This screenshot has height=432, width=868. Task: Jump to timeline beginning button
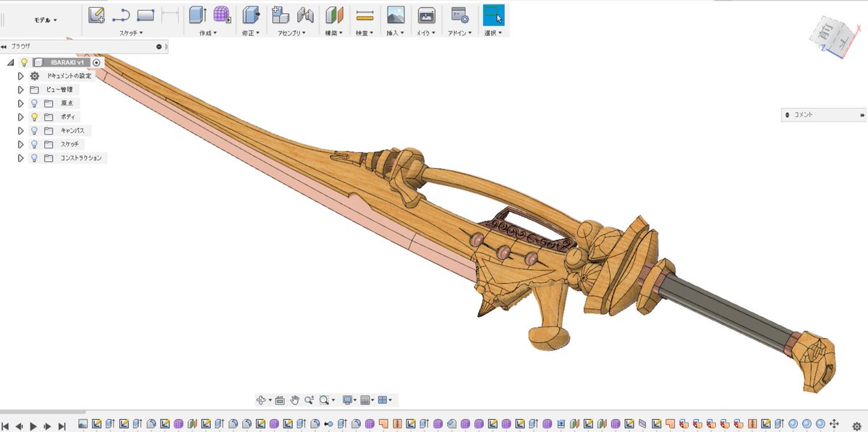click(x=4, y=425)
